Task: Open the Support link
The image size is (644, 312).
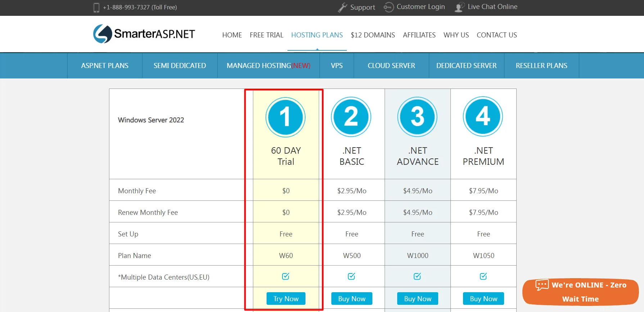Action: (363, 7)
